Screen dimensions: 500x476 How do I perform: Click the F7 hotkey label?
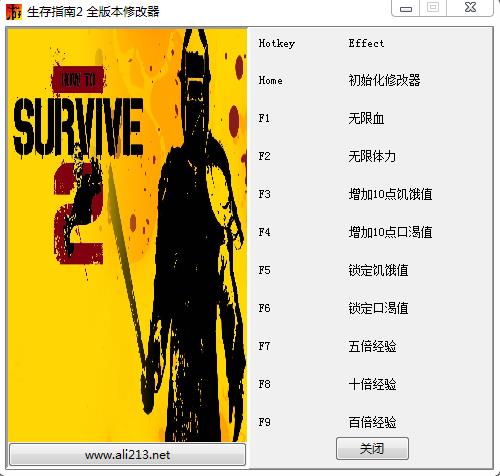(264, 346)
